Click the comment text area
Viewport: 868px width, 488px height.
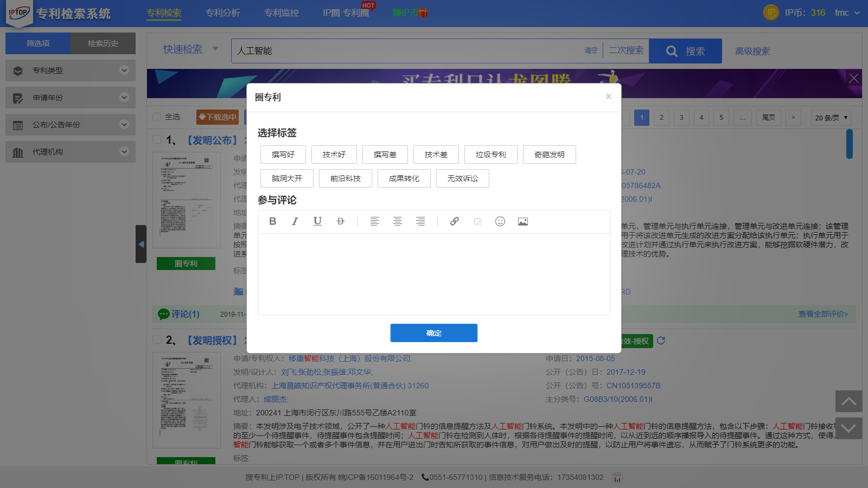[434, 274]
